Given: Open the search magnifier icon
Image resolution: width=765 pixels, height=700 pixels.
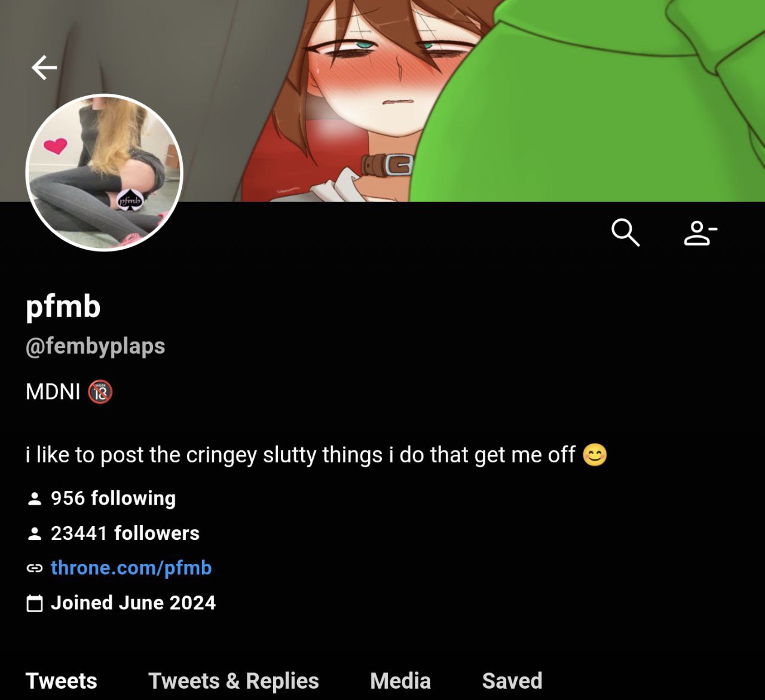Looking at the screenshot, I should tap(625, 232).
